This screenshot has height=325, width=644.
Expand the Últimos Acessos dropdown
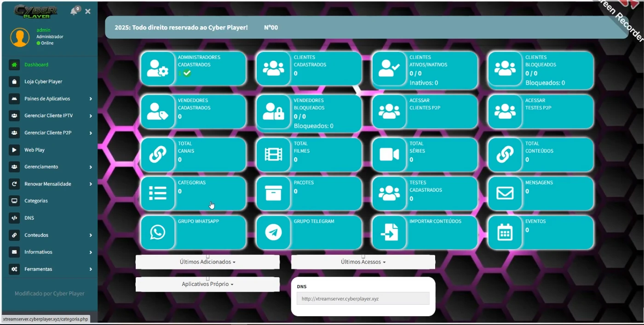click(x=363, y=262)
